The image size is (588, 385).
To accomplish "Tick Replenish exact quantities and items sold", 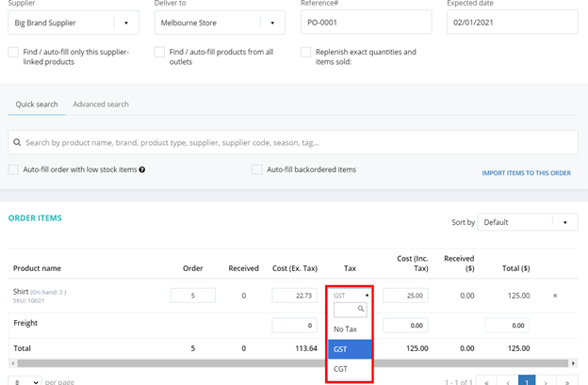I will click(305, 52).
